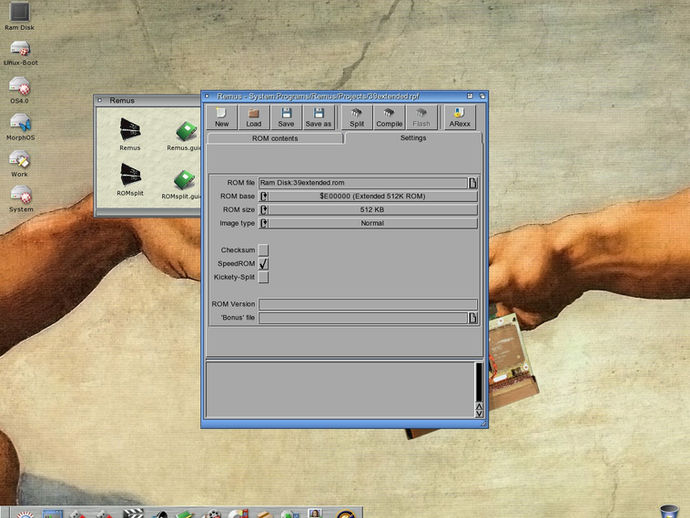Screen dimensions: 690x518
Task: Click the trashcan icon on the desktop
Action: tap(669, 511)
